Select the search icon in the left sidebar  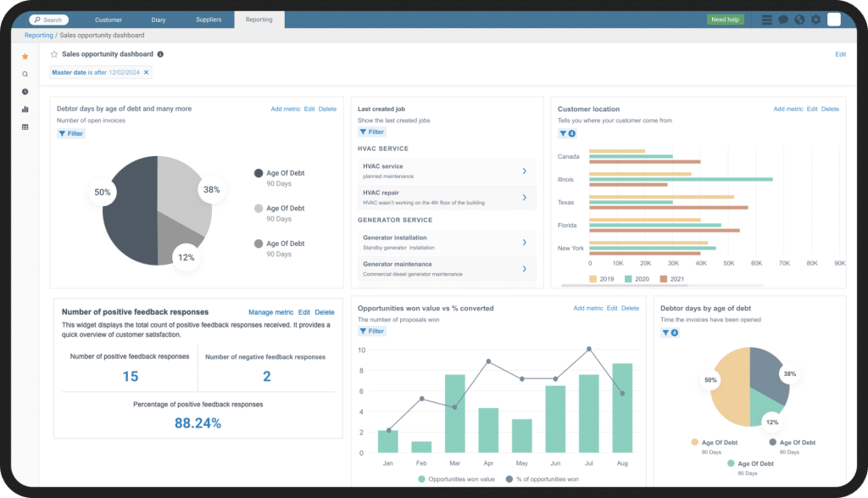[x=25, y=73]
